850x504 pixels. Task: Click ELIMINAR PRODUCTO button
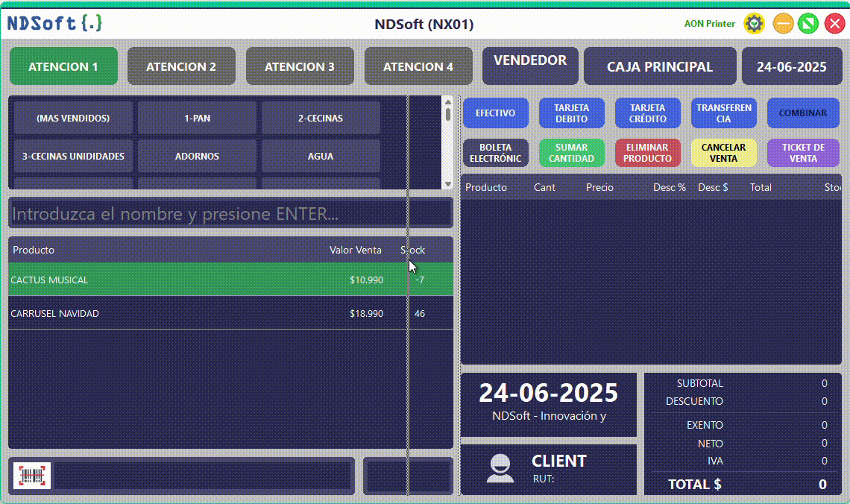[647, 153]
